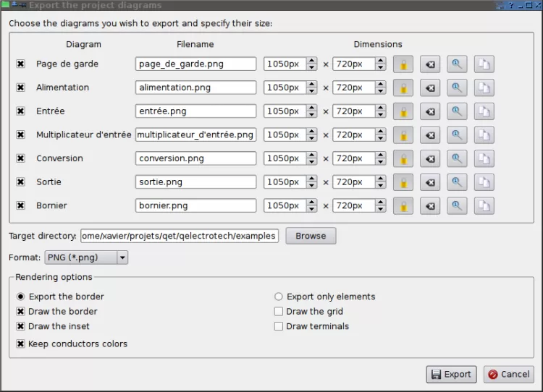Click Browse to choose target directory
The width and height of the screenshot is (543, 392).
tap(311, 236)
